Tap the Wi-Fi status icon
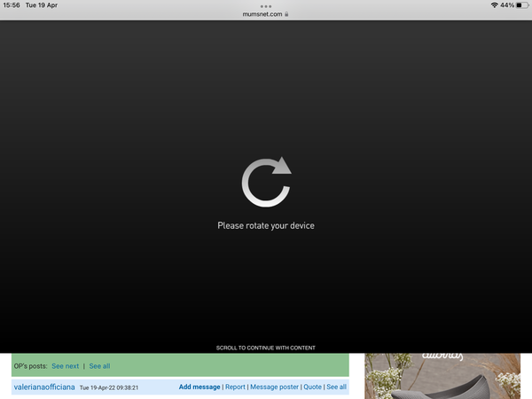This screenshot has height=399, width=532. click(x=494, y=5)
